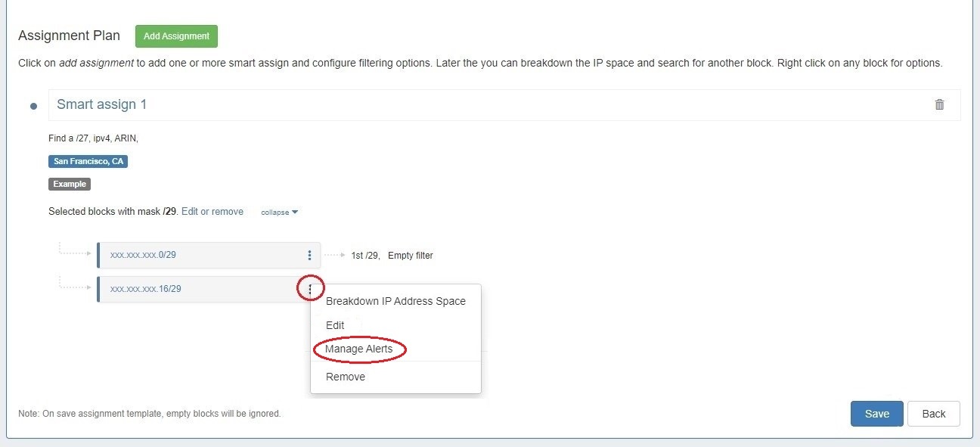Select Edit in the context menu
The width and height of the screenshot is (980, 447).
pos(335,325)
